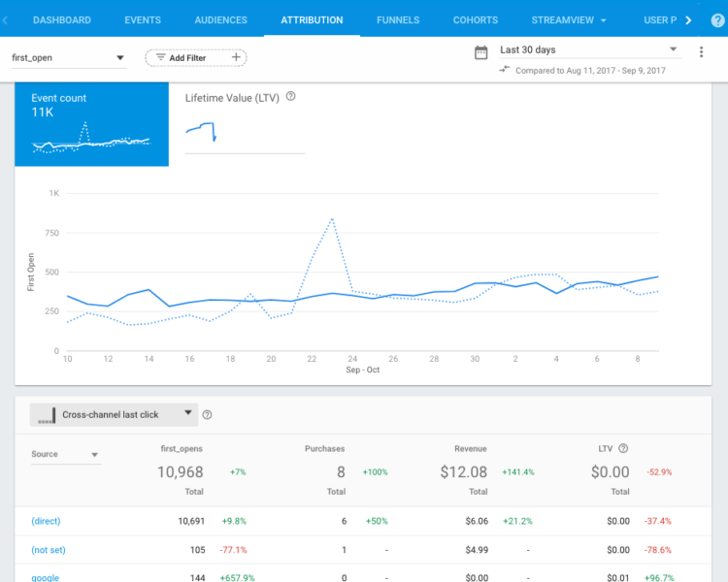The width and height of the screenshot is (728, 582).
Task: Click the 10,691 value in the direct row
Action: pos(191,521)
